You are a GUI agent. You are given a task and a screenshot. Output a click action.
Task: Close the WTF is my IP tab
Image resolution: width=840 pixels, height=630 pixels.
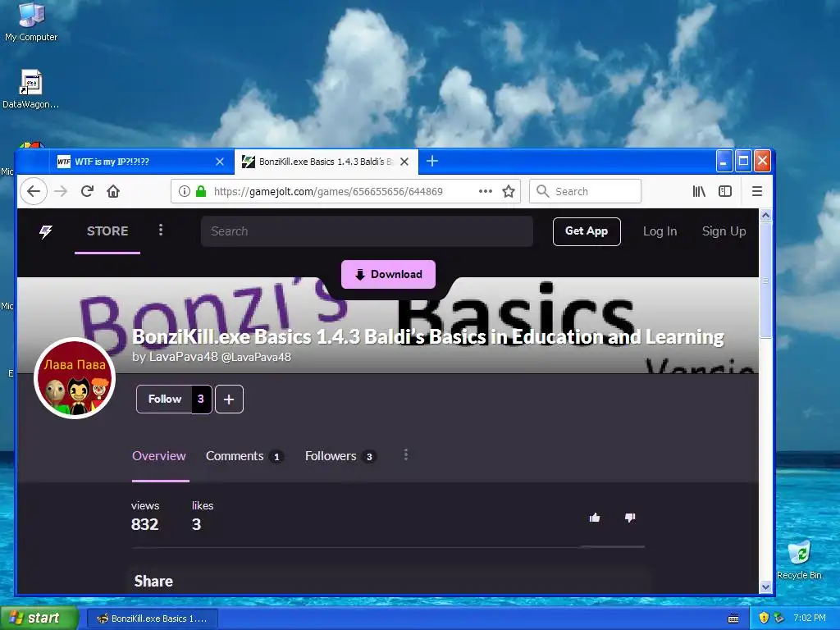pos(220,162)
